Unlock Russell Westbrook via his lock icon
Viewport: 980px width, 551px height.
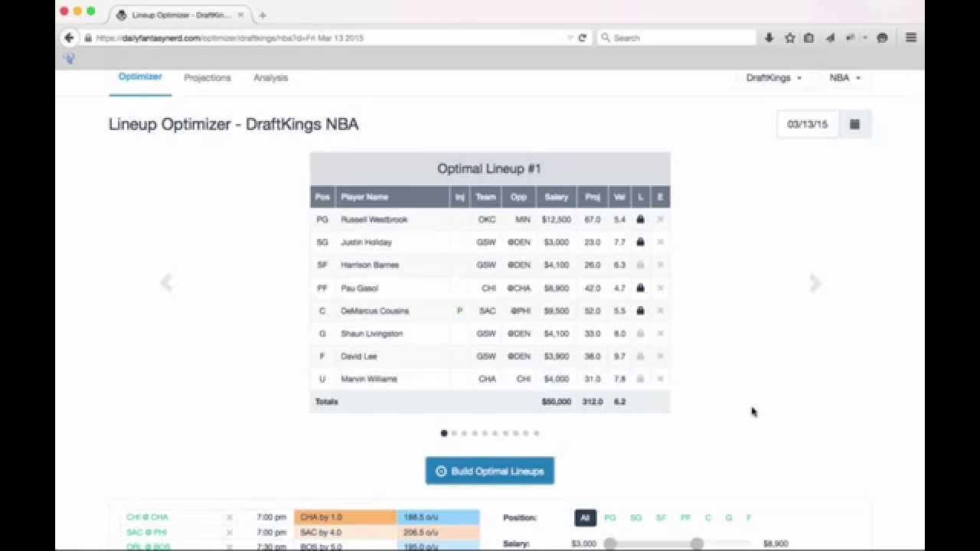(640, 220)
